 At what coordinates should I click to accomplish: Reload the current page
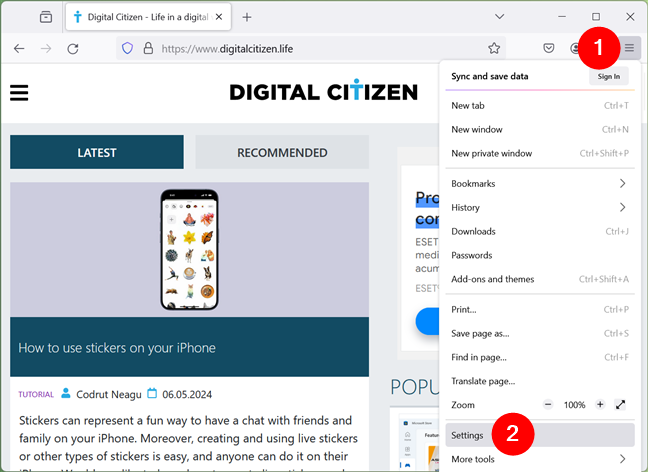(x=73, y=49)
